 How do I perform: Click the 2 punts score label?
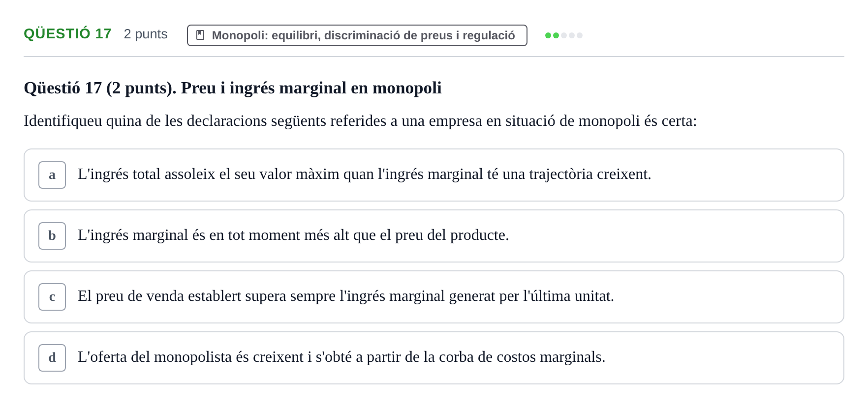[146, 34]
